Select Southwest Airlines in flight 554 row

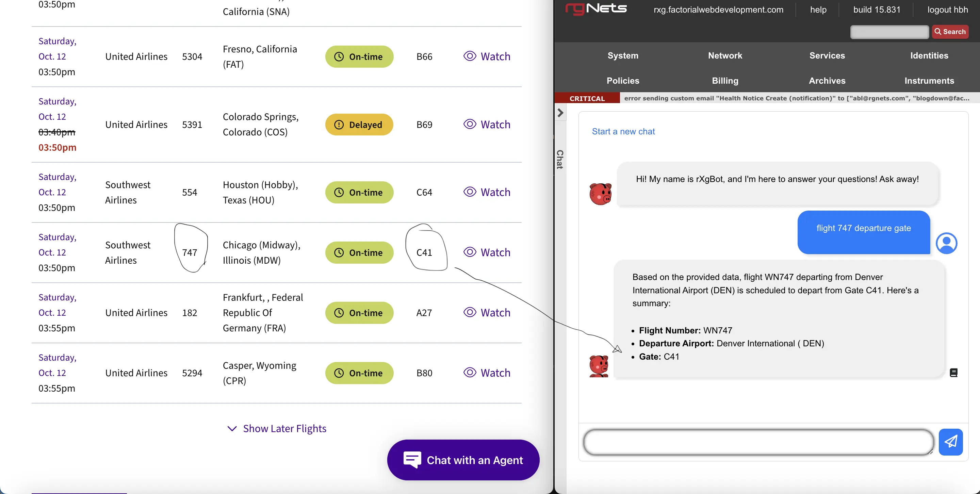pos(128,193)
